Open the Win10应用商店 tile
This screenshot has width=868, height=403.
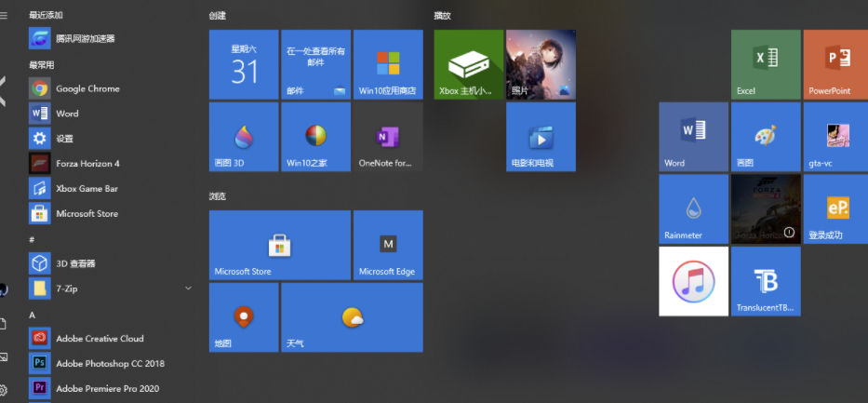coord(388,64)
